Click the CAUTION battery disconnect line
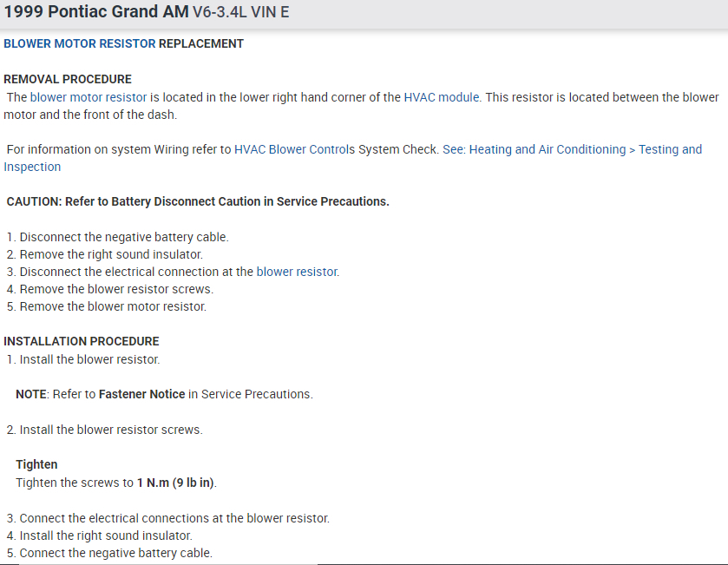The height and width of the screenshot is (565, 728). 198,201
